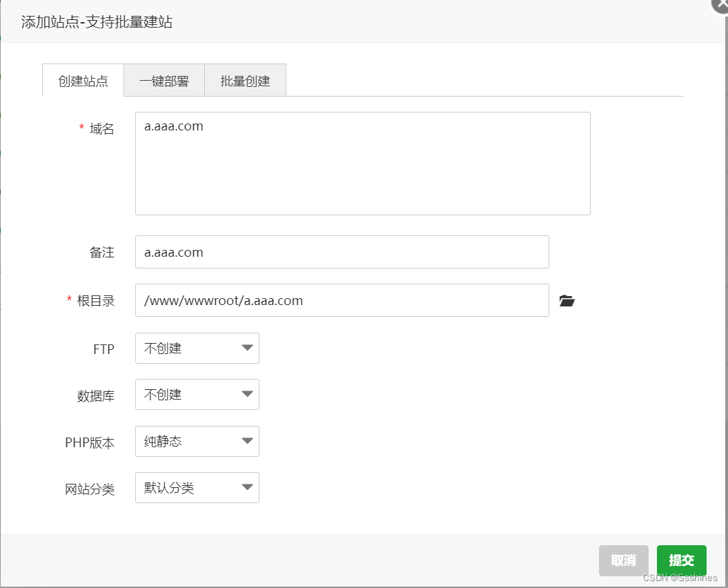The image size is (728, 588).
Task: Open the 网站分类 dropdown showing 默认分类
Action: pos(197,488)
